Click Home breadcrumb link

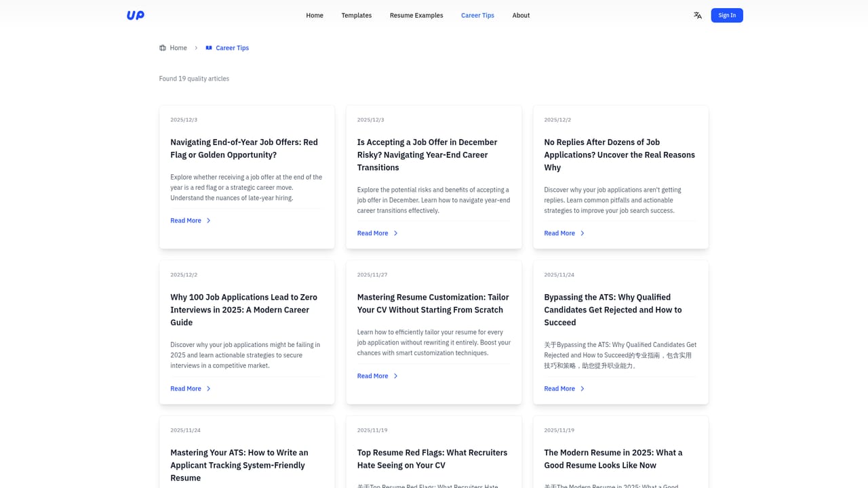click(x=178, y=48)
